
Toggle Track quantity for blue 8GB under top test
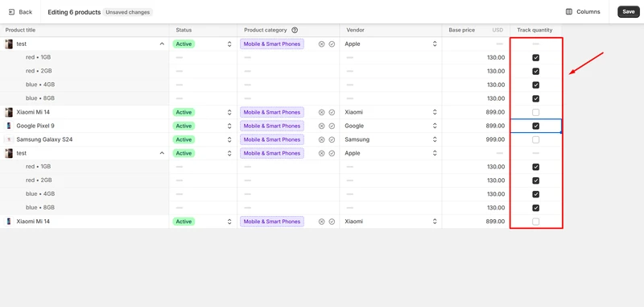tap(535, 98)
